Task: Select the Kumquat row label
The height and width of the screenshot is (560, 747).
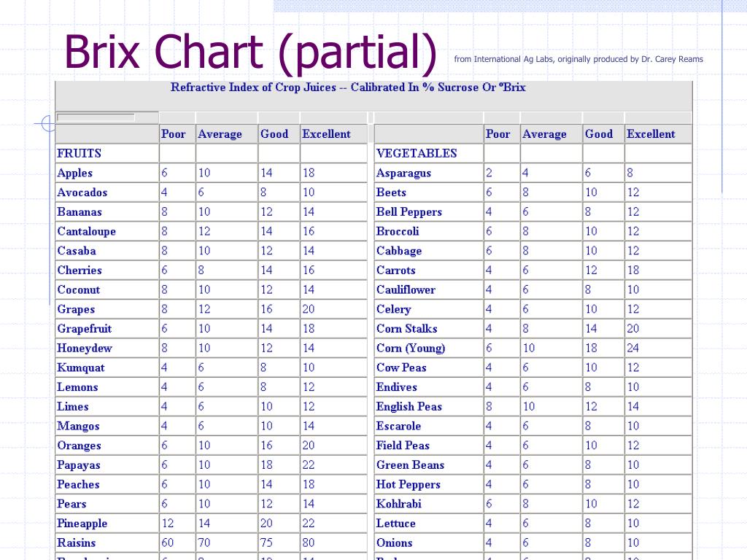Action: [x=81, y=368]
